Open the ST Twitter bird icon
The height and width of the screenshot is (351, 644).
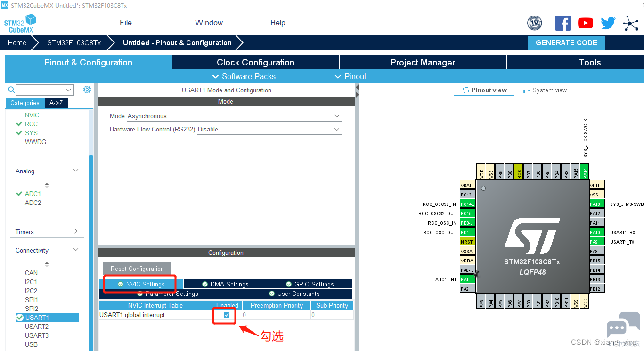608,23
